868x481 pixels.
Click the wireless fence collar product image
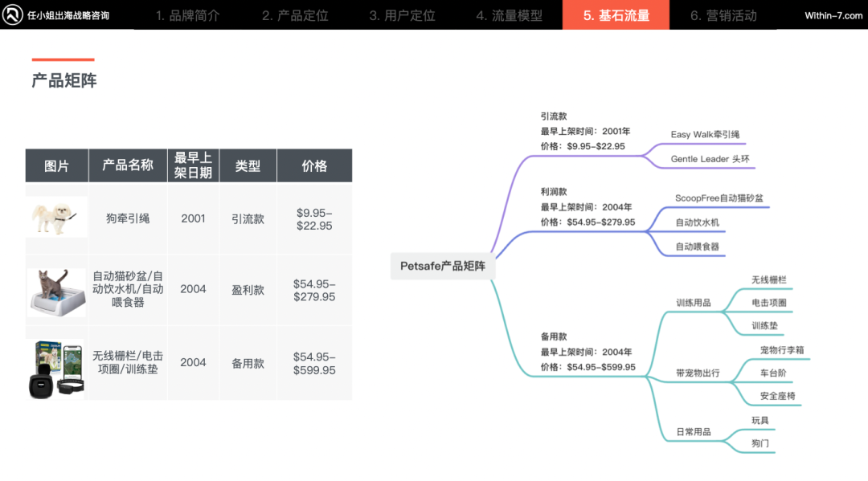(x=56, y=369)
